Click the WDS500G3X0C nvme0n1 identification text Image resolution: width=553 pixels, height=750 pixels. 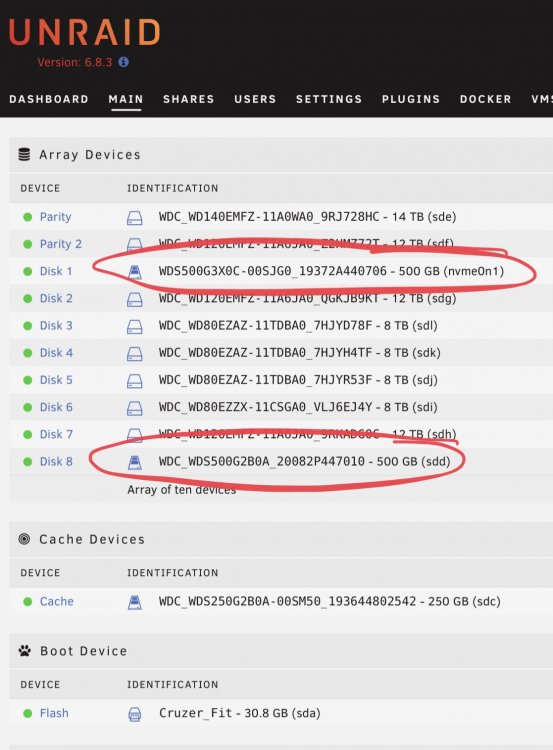332,272
